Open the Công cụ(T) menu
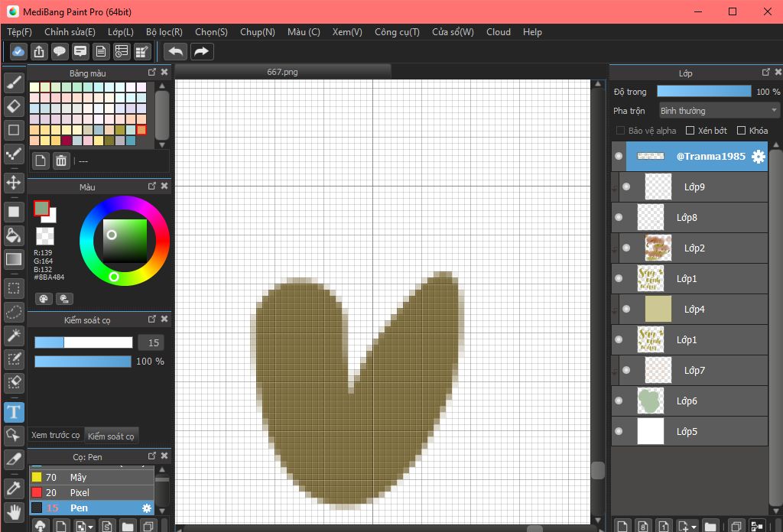 pos(397,32)
